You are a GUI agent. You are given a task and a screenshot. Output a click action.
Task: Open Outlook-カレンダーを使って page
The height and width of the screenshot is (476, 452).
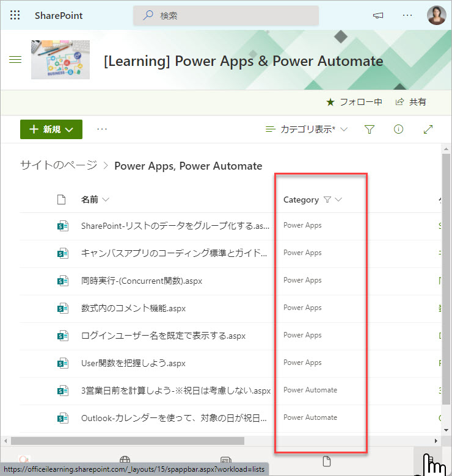pyautogui.click(x=174, y=418)
